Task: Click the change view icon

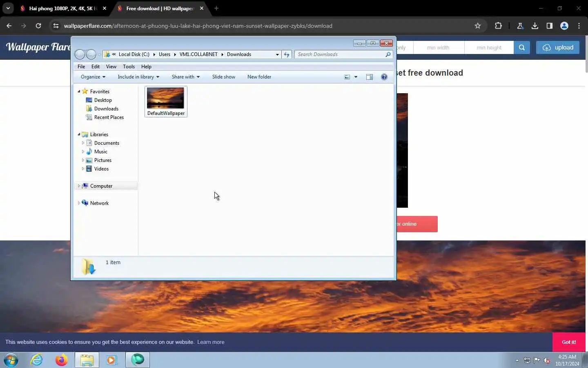Action: point(347,77)
